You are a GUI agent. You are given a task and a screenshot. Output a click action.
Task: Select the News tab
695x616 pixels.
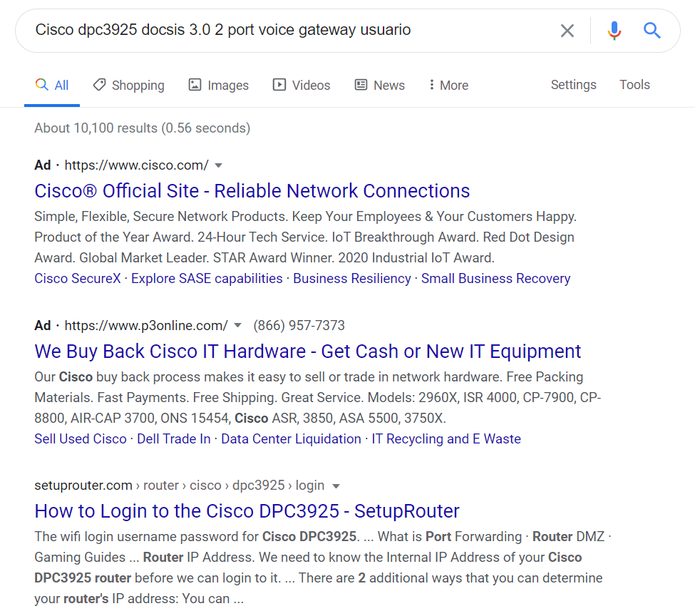pyautogui.click(x=380, y=86)
